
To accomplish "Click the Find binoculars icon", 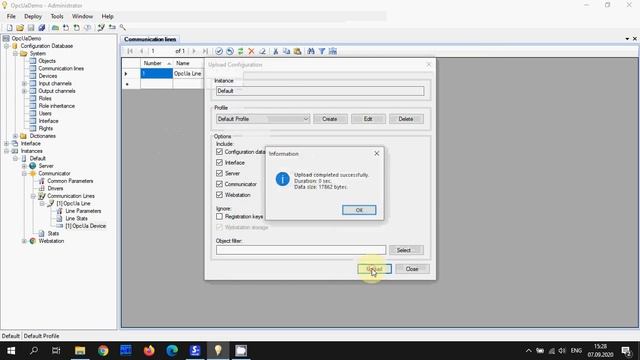I will click(311, 51).
